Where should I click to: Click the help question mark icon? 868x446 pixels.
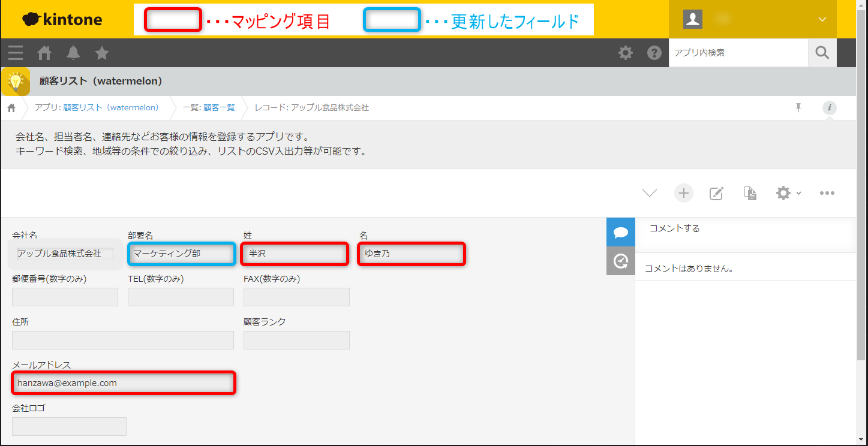pyautogui.click(x=654, y=53)
